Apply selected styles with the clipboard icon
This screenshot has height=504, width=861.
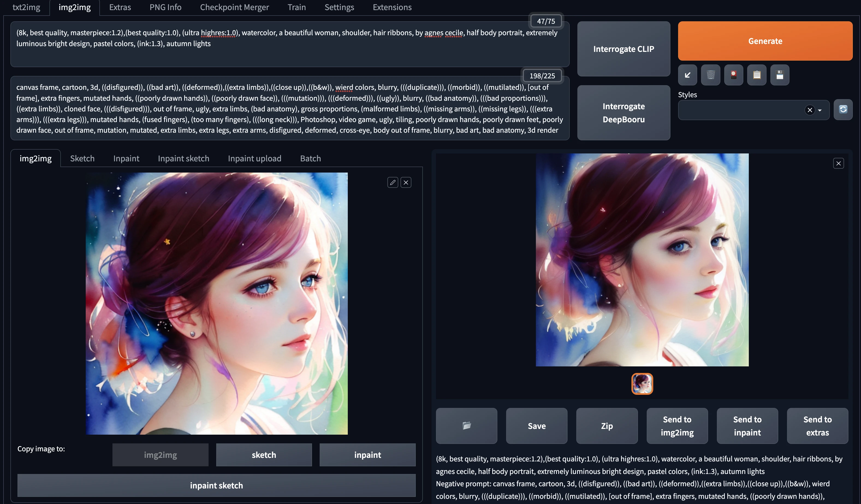[x=757, y=75]
